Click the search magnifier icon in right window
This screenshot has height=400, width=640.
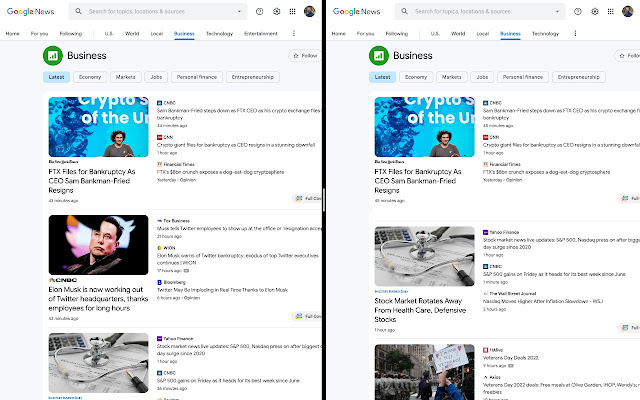point(404,11)
